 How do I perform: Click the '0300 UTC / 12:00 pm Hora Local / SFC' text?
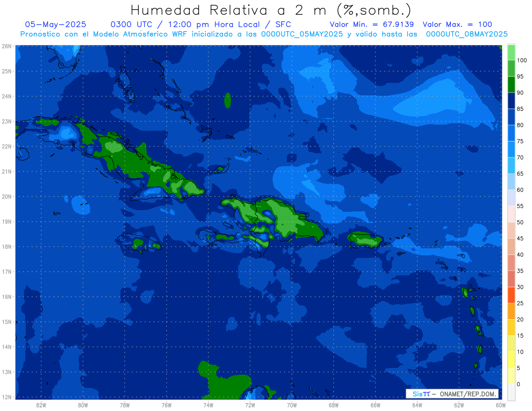tap(200, 24)
